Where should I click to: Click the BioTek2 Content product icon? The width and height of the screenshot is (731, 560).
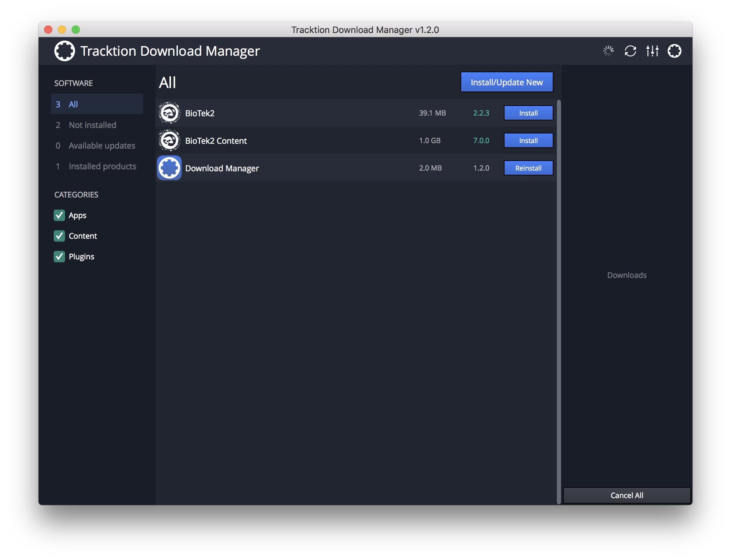pos(169,141)
